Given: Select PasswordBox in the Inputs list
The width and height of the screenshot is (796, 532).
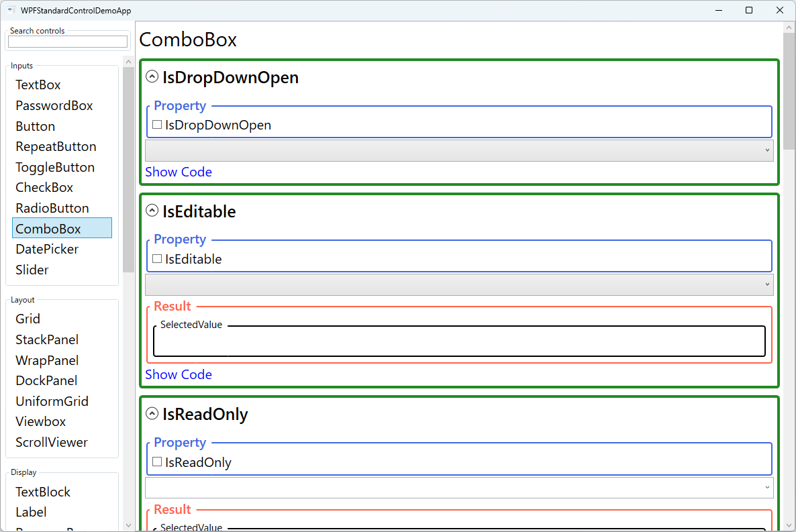Looking at the screenshot, I should pyautogui.click(x=62, y=105).
